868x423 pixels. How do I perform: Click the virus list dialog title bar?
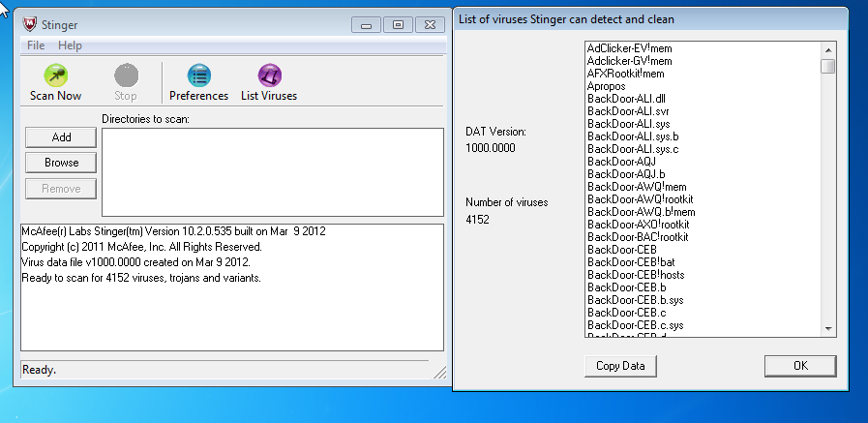click(x=650, y=19)
